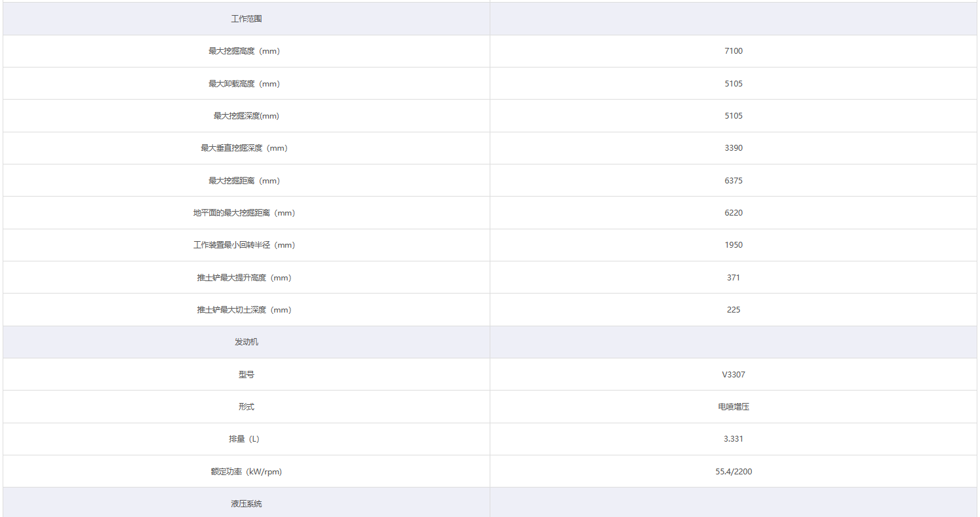Select the 55.4/2200 rated power value
The height and width of the screenshot is (517, 980).
coord(734,472)
